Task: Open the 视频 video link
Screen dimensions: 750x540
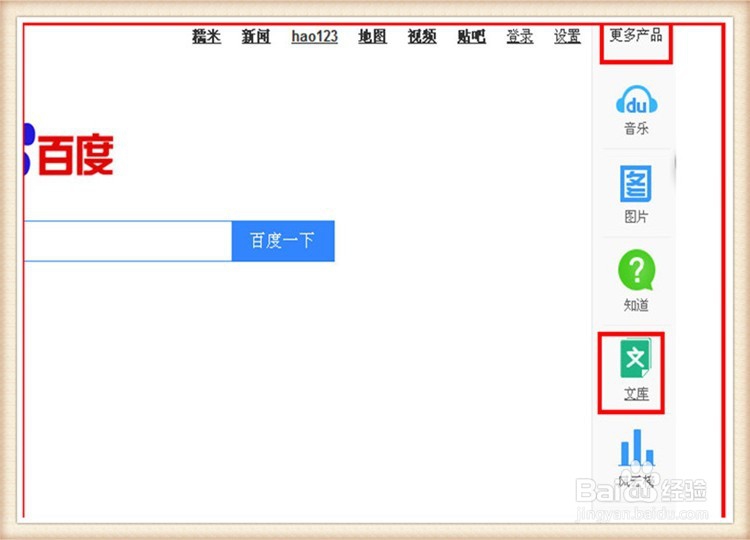Action: [422, 36]
